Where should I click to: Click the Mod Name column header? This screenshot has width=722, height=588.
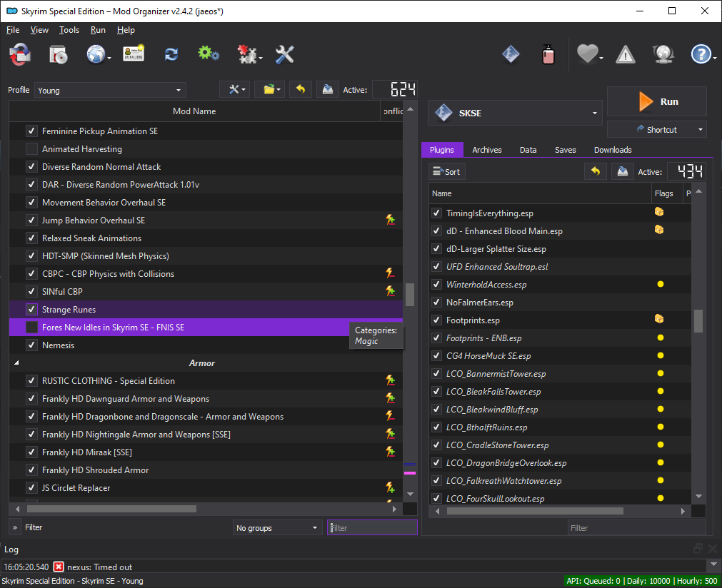[194, 111]
